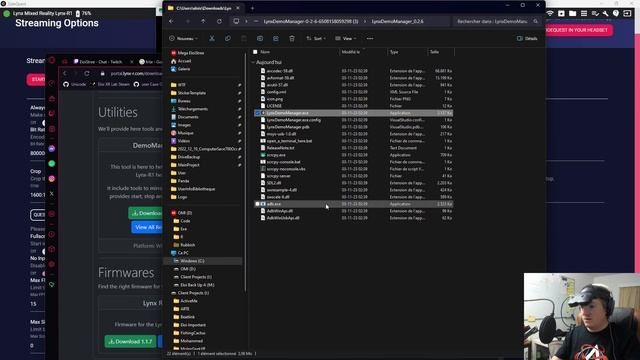The width and height of the screenshot is (640, 360).
Task: Toggle the select-all checkbox in file list header
Action: [255, 52]
